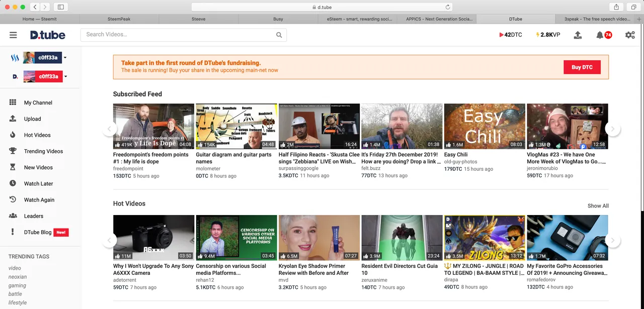Open the lifestyle trending tag
Image resolution: width=644 pixels, height=309 pixels.
18,302
